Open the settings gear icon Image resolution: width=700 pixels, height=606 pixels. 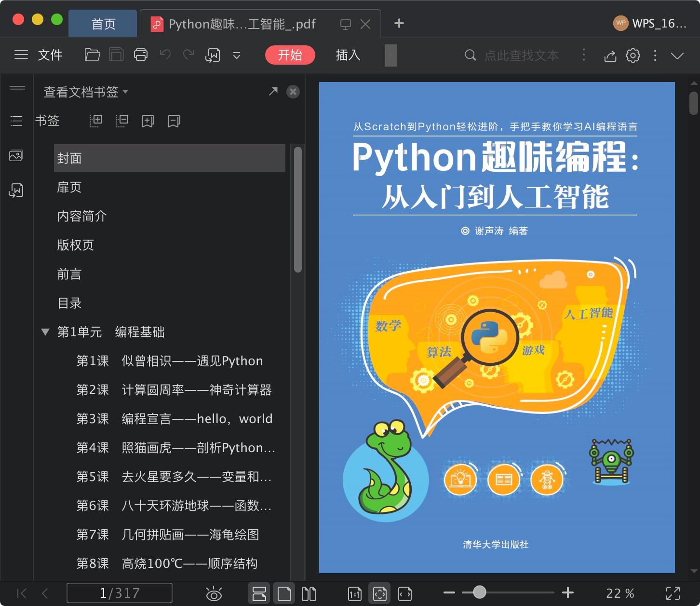point(633,55)
